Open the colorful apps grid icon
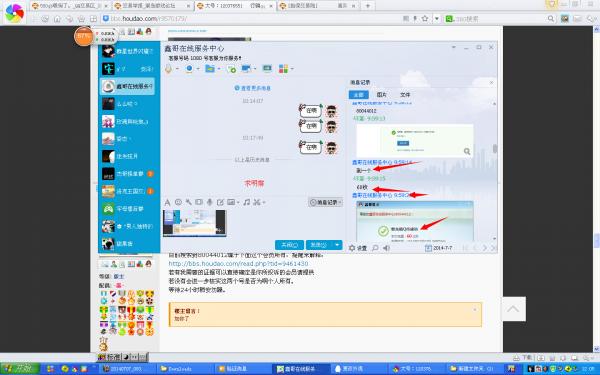Viewport: 600px width, 375px height. tap(283, 69)
